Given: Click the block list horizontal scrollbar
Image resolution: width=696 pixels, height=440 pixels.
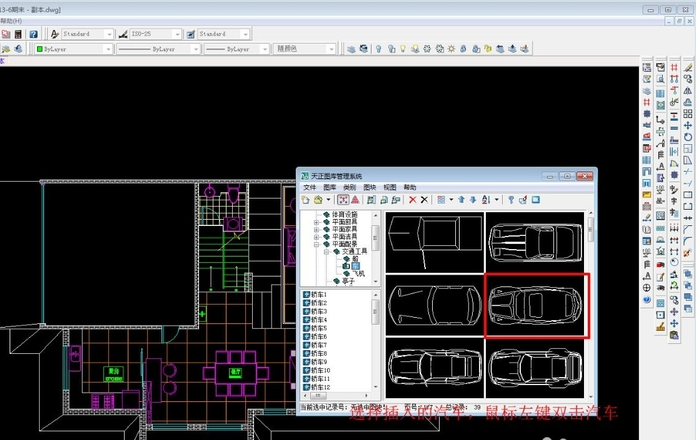Looking at the screenshot, I should (x=336, y=395).
